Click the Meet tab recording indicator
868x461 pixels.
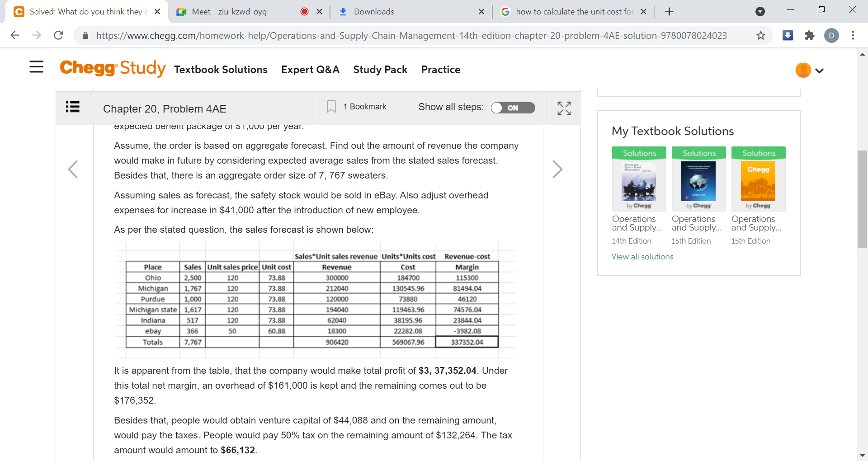(x=304, y=12)
